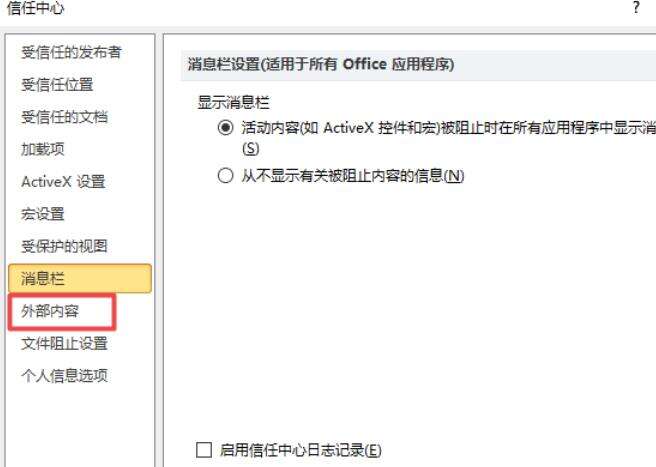
Task: Open 外部内容 settings
Action: (x=50, y=311)
